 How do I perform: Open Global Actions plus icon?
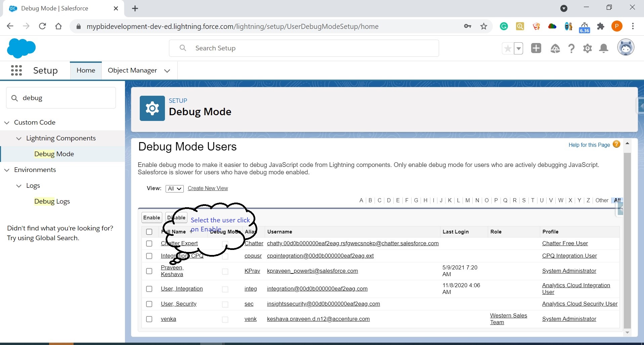[536, 48]
